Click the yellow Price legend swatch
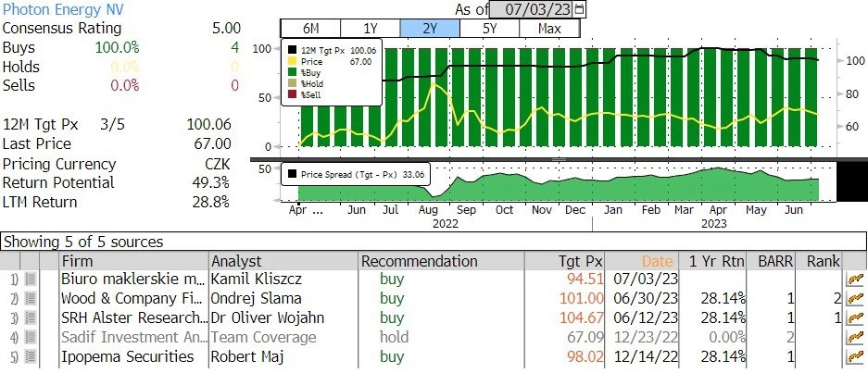868x373 pixels. [293, 62]
